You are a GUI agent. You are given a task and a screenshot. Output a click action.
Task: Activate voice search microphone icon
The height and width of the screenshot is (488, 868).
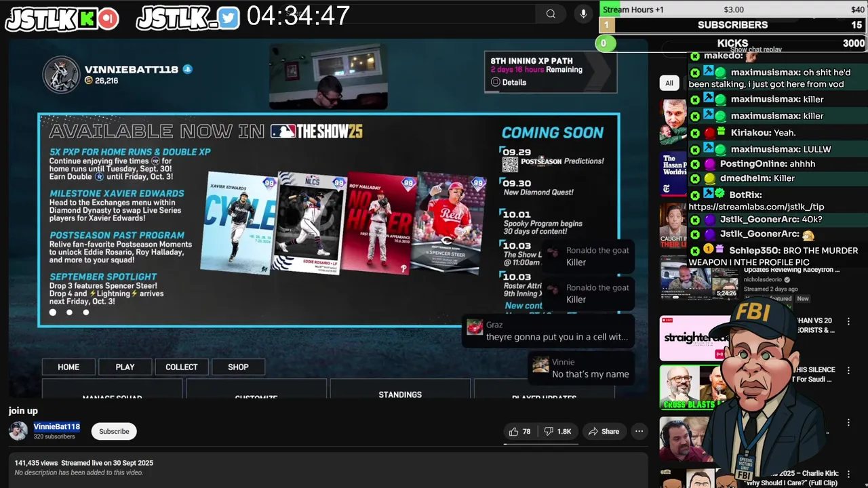(x=583, y=14)
